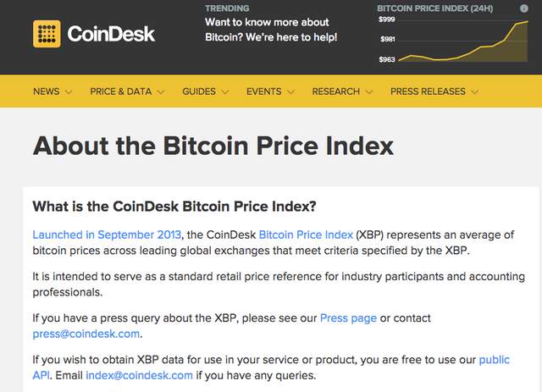542x392 pixels.
Task: Open the PRICE & DATA menu
Action: click(120, 91)
